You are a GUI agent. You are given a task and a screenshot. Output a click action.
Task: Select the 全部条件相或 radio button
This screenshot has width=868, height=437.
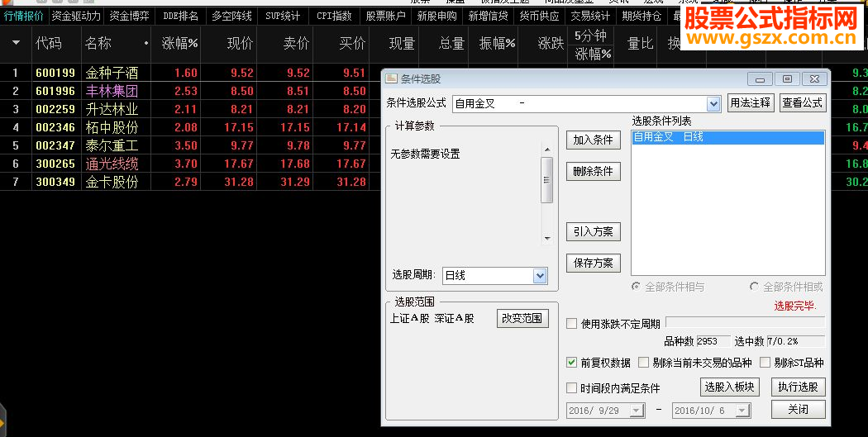coord(754,287)
